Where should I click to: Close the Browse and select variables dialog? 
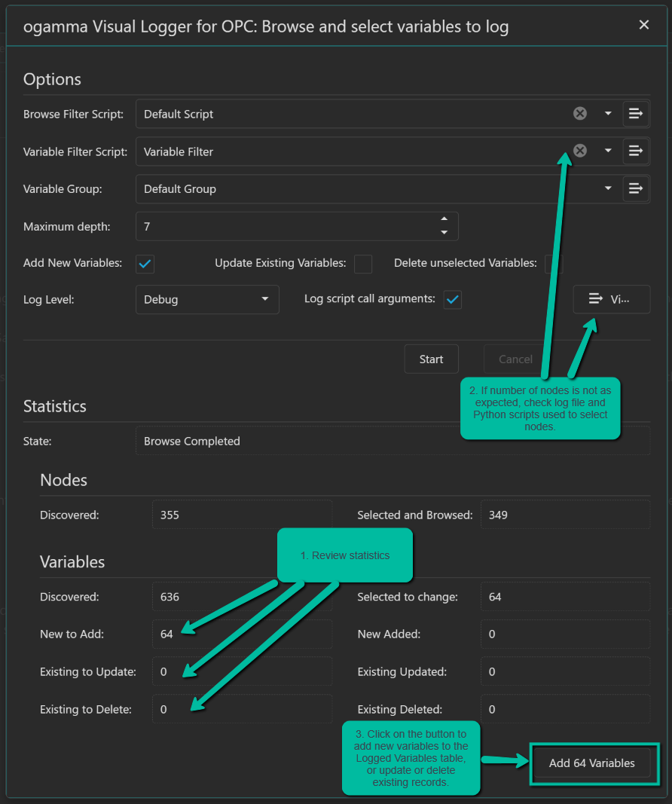point(643,25)
